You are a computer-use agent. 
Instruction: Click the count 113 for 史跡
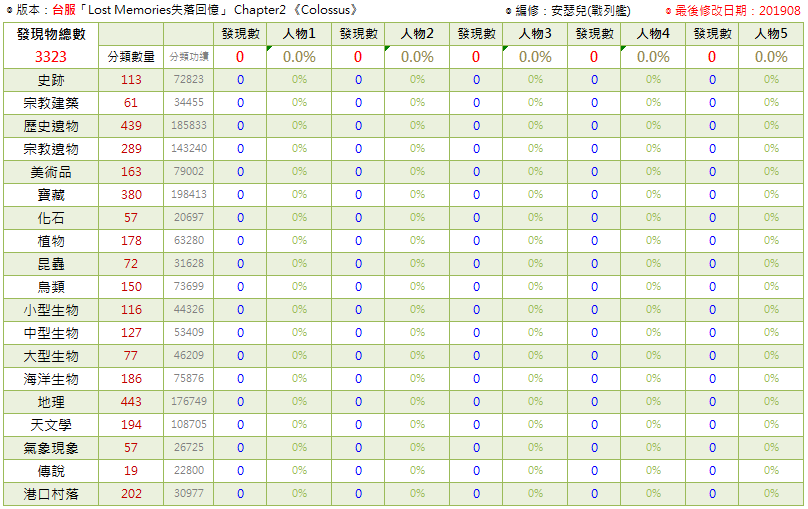pos(131,80)
